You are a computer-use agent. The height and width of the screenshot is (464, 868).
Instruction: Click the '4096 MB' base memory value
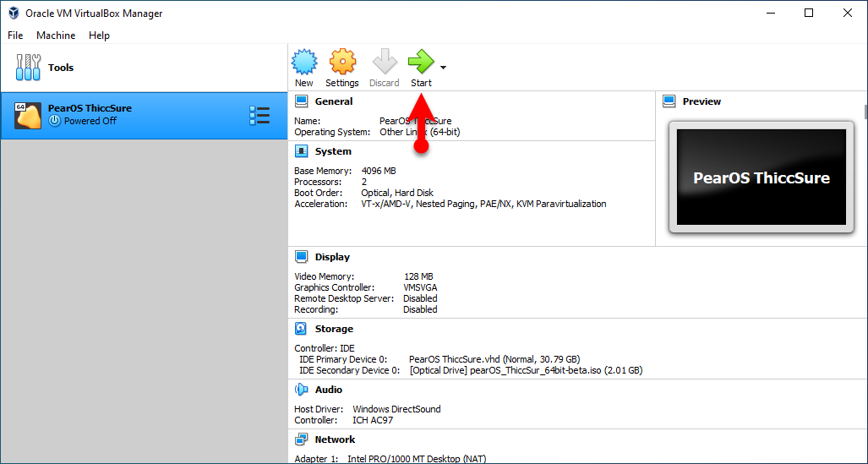click(x=379, y=171)
